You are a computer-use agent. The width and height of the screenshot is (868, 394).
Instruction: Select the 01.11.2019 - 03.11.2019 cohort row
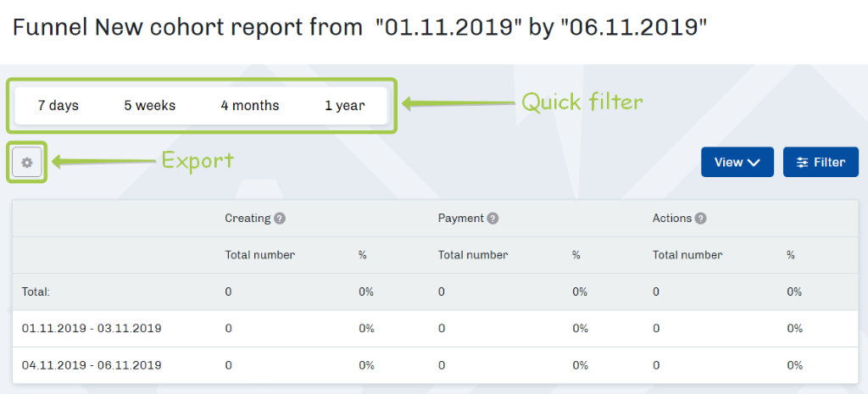click(435, 328)
